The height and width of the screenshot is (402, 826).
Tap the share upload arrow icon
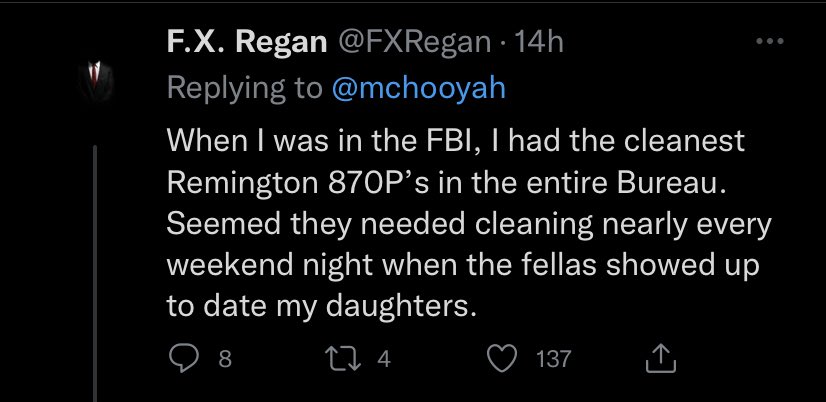pyautogui.click(x=662, y=357)
